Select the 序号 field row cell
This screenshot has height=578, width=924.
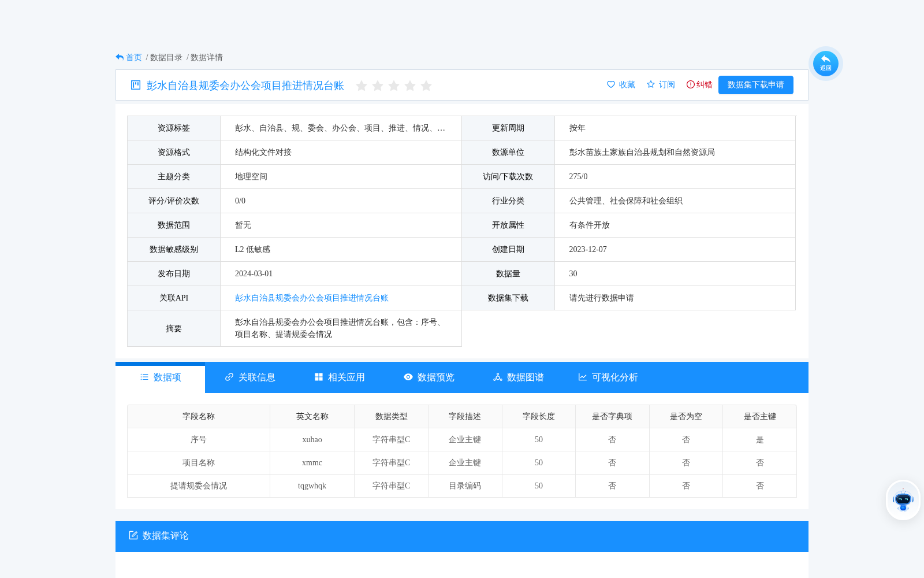point(199,440)
